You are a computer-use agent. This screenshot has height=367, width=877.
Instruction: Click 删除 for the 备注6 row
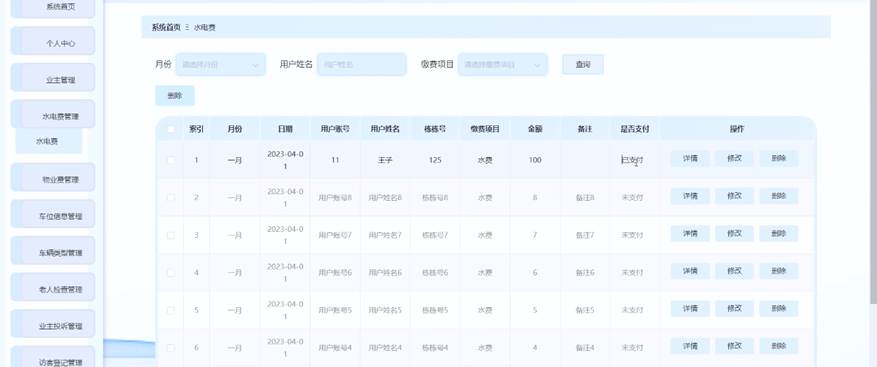coord(779,271)
